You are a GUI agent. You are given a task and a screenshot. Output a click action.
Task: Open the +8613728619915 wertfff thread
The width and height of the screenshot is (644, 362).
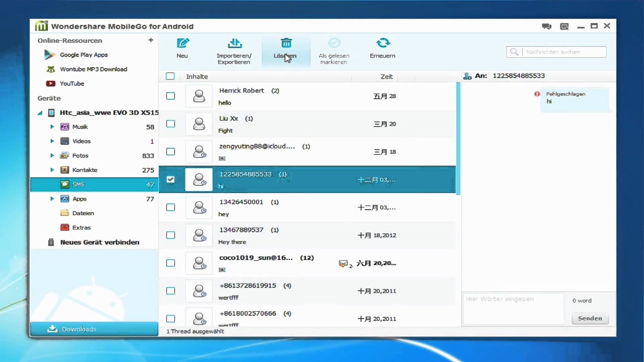click(x=307, y=291)
